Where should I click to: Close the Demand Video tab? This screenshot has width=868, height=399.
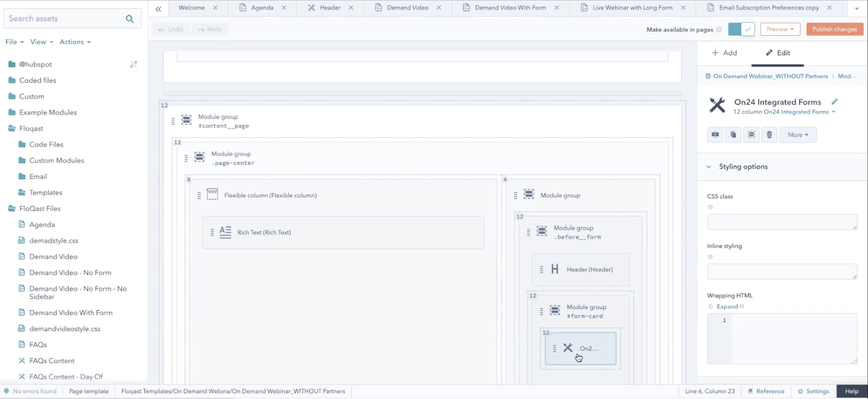click(x=439, y=8)
